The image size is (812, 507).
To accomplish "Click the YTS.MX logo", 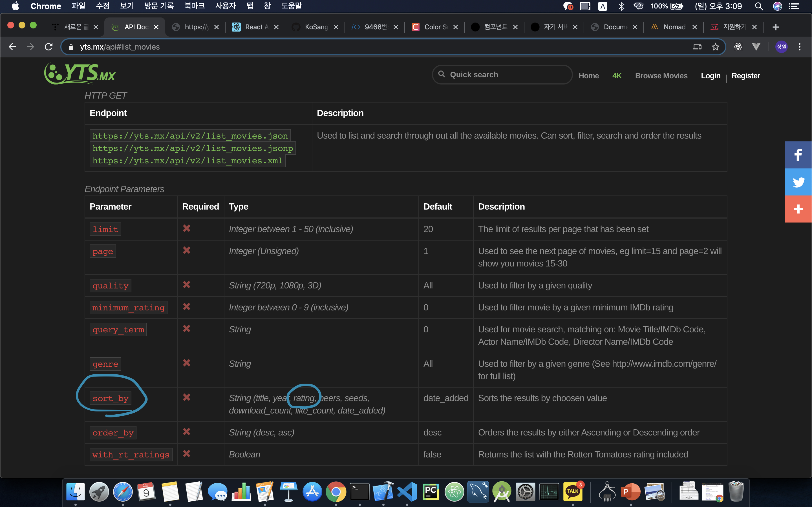I will click(80, 74).
